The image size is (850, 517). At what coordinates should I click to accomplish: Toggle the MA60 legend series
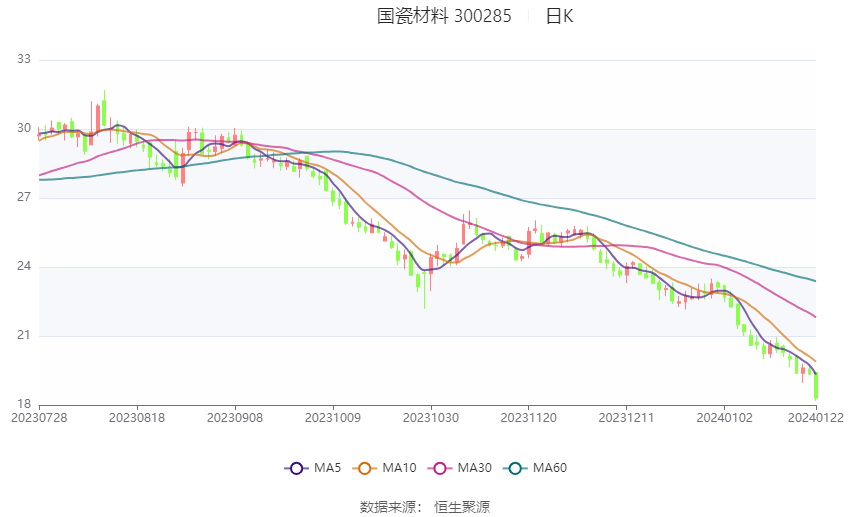[x=535, y=468]
